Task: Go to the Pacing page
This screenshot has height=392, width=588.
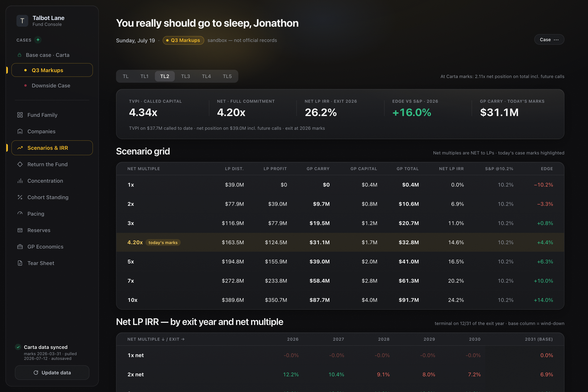Action: click(52, 214)
